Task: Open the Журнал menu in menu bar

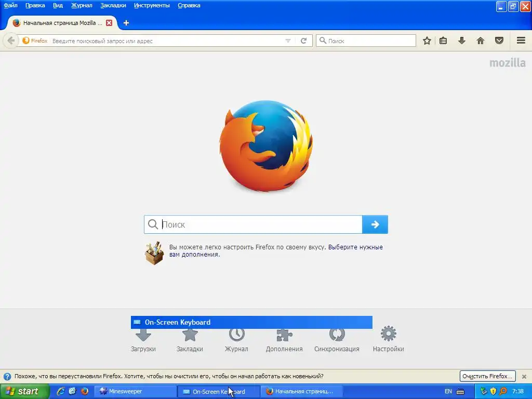Action: pyautogui.click(x=82, y=5)
